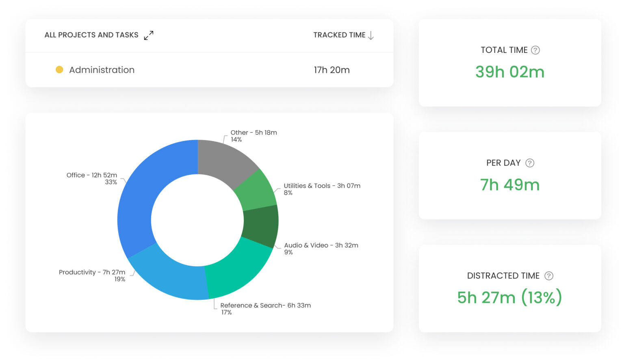Open the Distracted Time help tooltip icon
624x364 pixels.
(x=549, y=275)
